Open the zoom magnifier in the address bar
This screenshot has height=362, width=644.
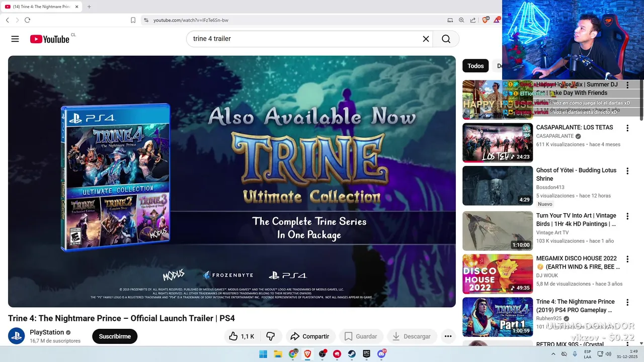click(x=461, y=20)
